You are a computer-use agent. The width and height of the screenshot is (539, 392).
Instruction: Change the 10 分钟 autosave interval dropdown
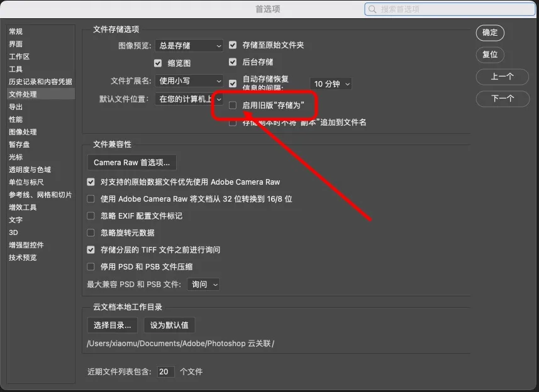(330, 82)
